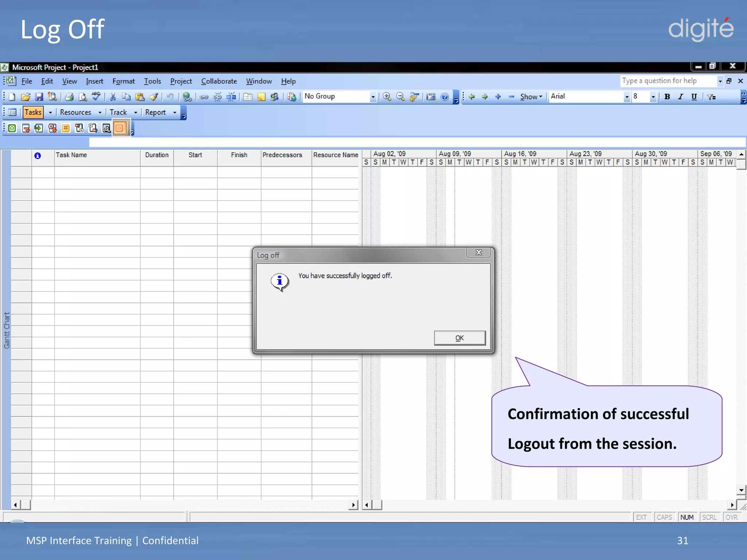Click the Gantt timeline horizontal scrollbar left arrow
This screenshot has height=560, width=747.
pos(367,505)
